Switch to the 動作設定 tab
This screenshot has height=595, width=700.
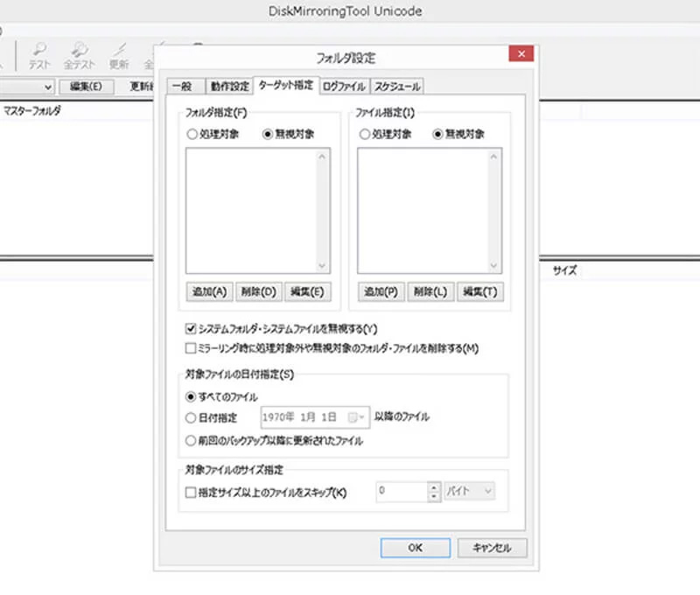229,87
